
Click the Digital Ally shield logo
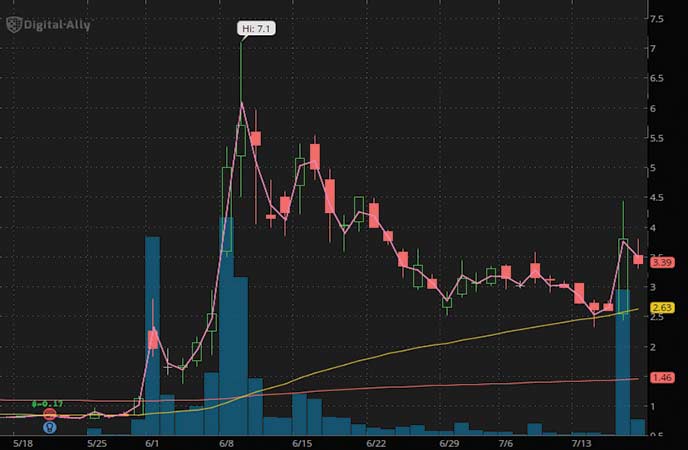(14, 25)
